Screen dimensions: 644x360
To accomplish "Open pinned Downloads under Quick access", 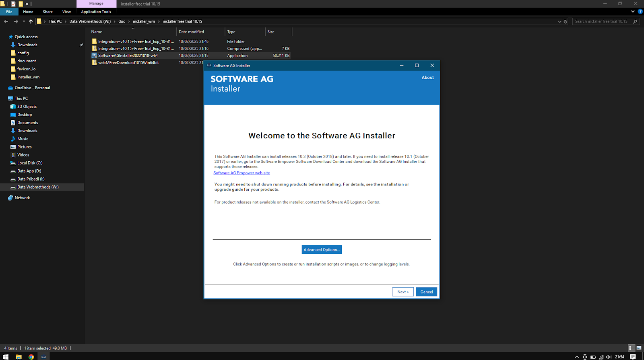I will coord(27,45).
